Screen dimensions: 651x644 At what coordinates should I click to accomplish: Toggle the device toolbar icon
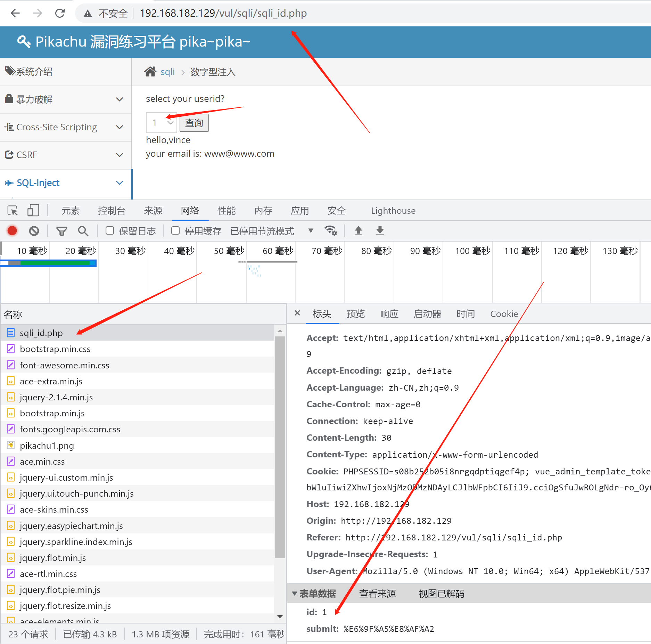(x=33, y=210)
